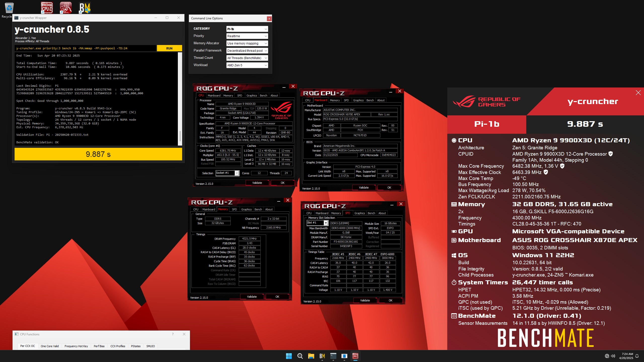Viewport: 644px width, 362px height.
Task: Open the Priority dropdown set to Realtime
Action: [247, 36]
